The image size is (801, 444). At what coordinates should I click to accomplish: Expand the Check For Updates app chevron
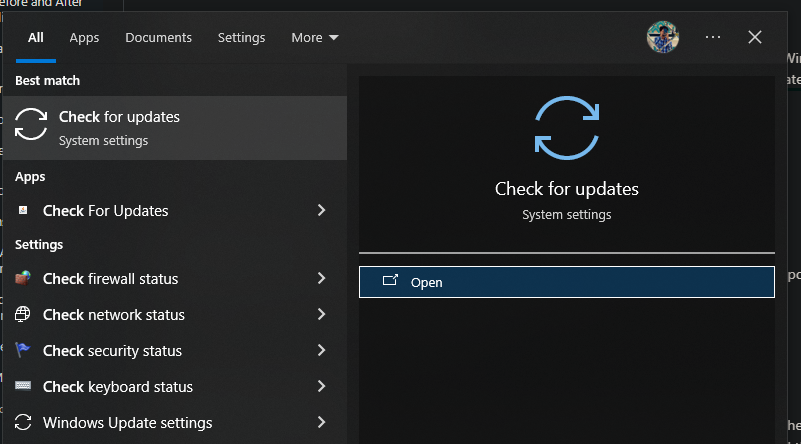pos(321,211)
